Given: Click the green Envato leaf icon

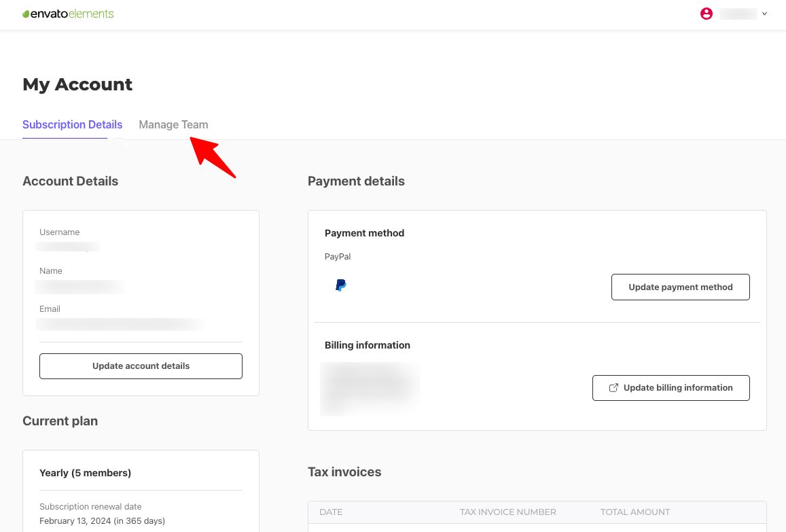Looking at the screenshot, I should pyautogui.click(x=26, y=13).
